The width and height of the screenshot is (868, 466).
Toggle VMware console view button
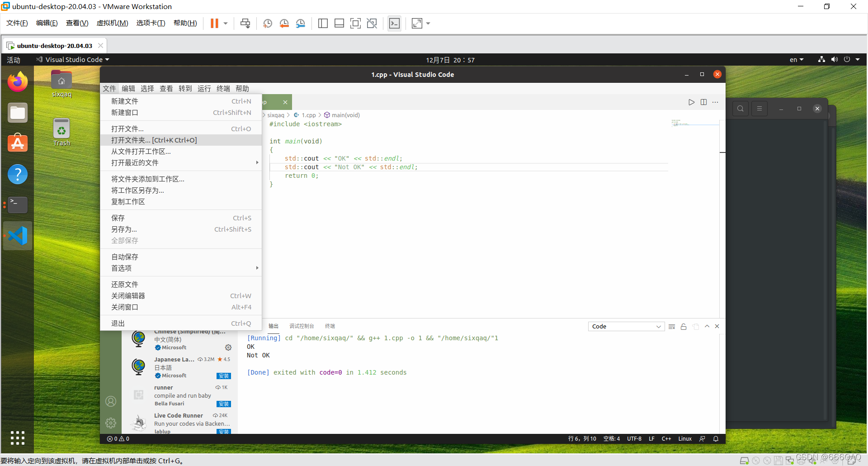[x=394, y=24]
